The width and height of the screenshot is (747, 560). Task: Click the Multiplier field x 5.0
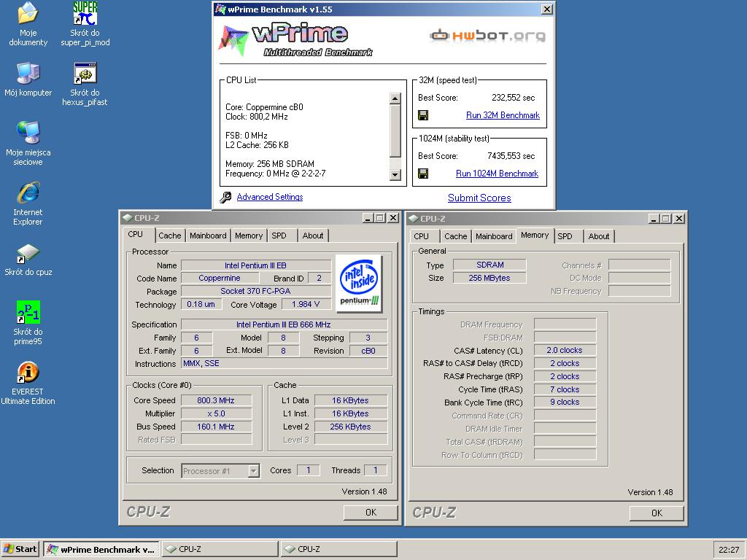[x=216, y=414]
